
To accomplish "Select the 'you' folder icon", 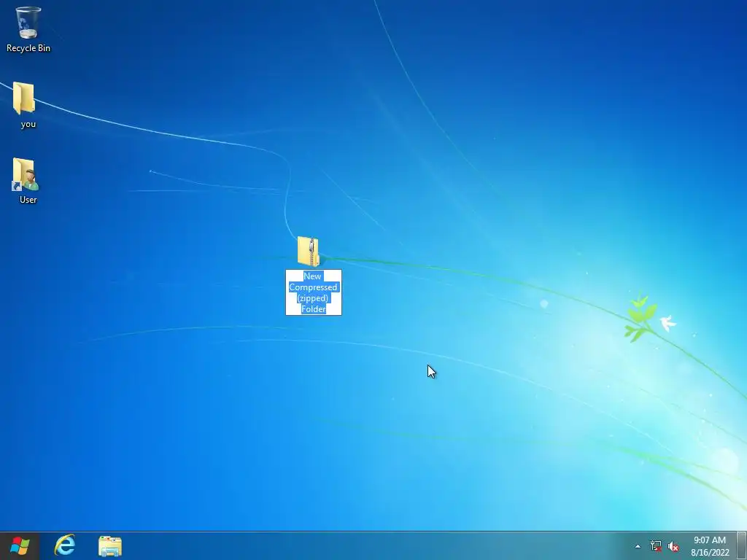I will point(24,98).
